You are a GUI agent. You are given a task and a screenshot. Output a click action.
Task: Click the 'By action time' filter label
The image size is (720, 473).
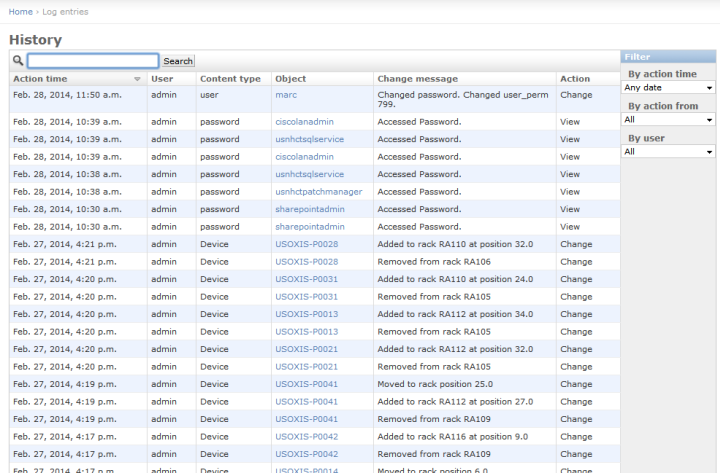click(662, 74)
